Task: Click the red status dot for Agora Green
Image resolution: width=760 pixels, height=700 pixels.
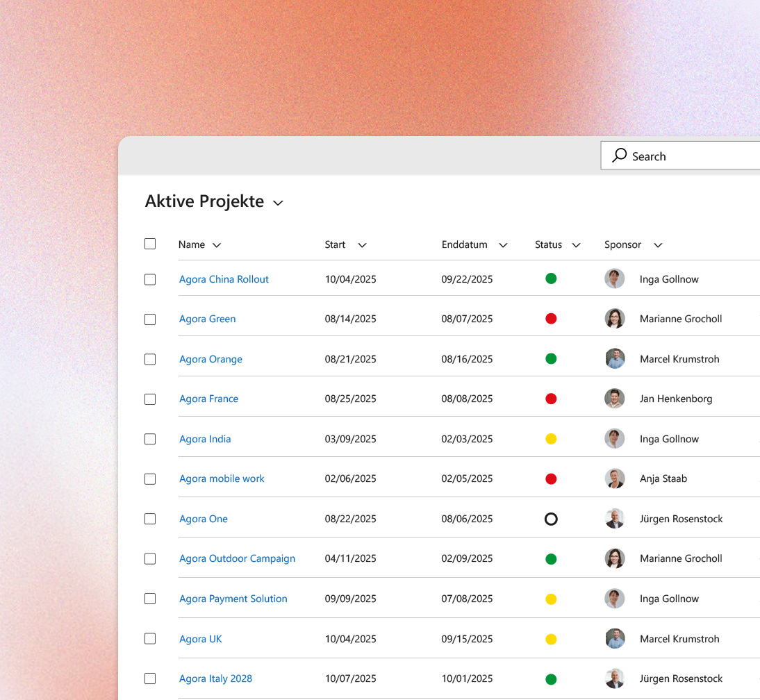Action: click(551, 319)
